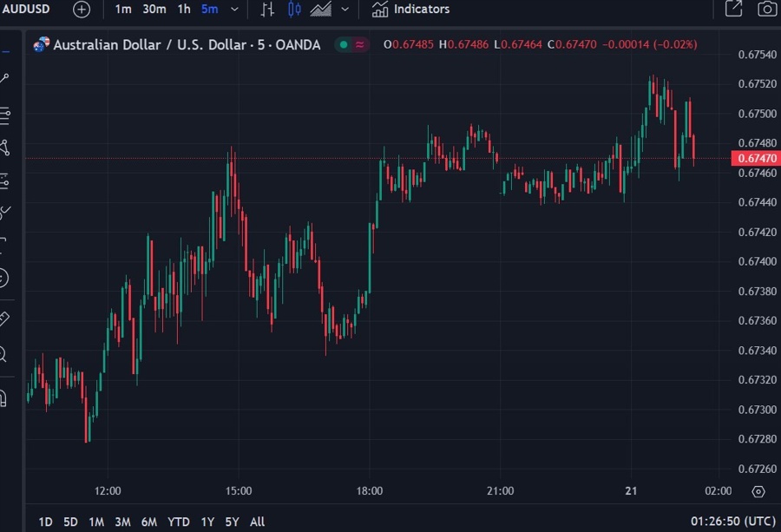Select the 1m timeframe

click(x=123, y=9)
